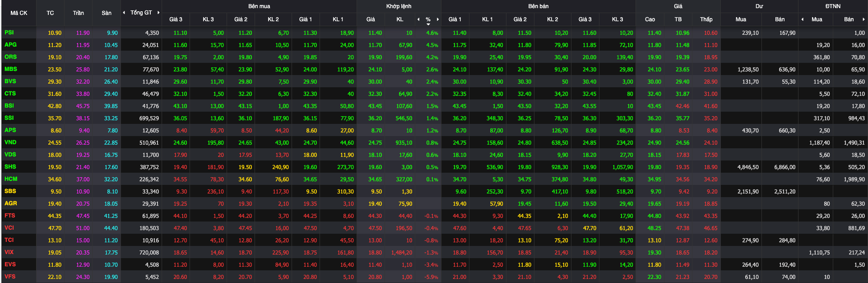This screenshot has width=868, height=283.
Task: Sort by the Mã CK column header
Action: pyautogui.click(x=19, y=13)
